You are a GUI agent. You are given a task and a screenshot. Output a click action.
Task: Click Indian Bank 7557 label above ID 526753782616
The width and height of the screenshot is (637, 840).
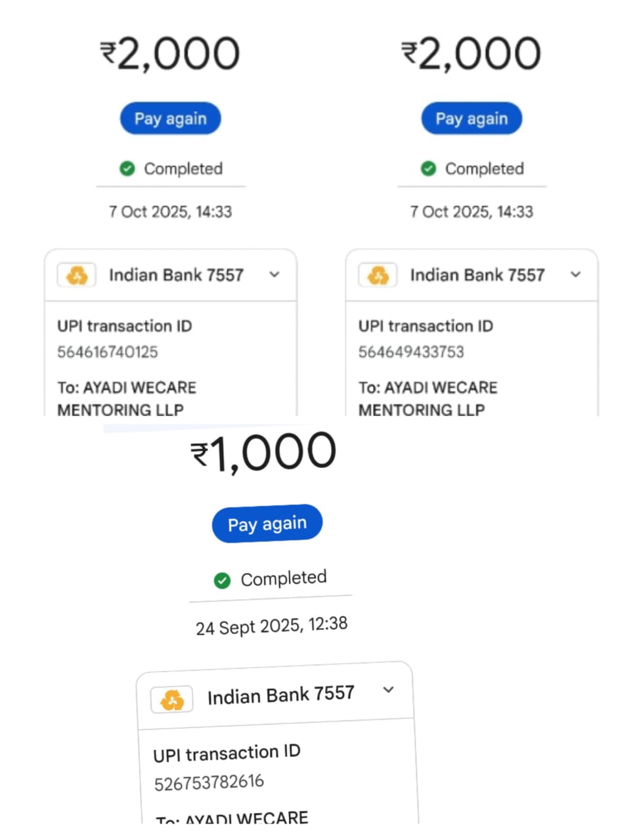[x=280, y=695]
